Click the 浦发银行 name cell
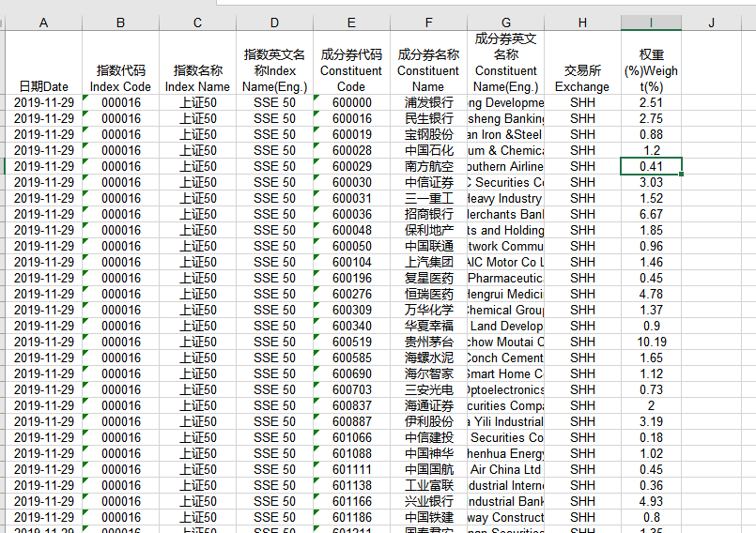Viewport: 756px width, 533px height. [428, 102]
